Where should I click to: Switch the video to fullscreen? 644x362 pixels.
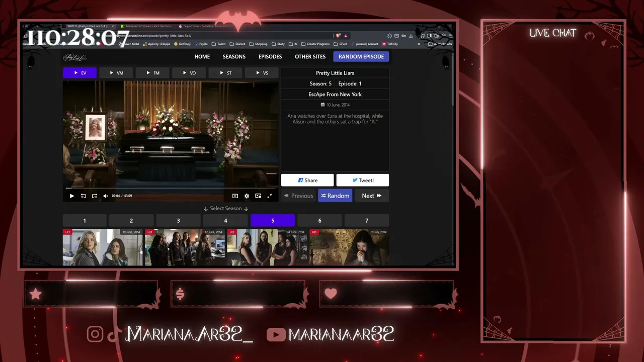click(x=270, y=196)
